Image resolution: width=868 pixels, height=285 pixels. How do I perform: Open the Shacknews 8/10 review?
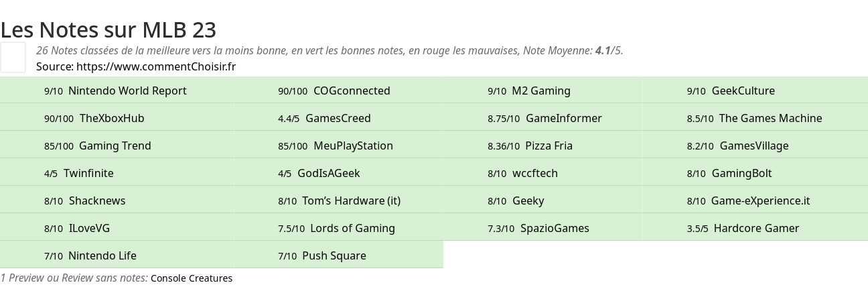[x=96, y=201]
